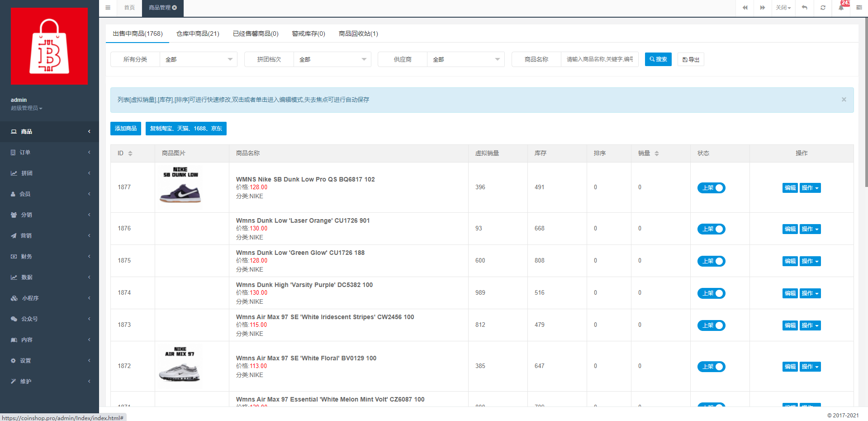The height and width of the screenshot is (421, 868).
Task: Click the undo/back arrow icon in top bar
Action: 805,8
